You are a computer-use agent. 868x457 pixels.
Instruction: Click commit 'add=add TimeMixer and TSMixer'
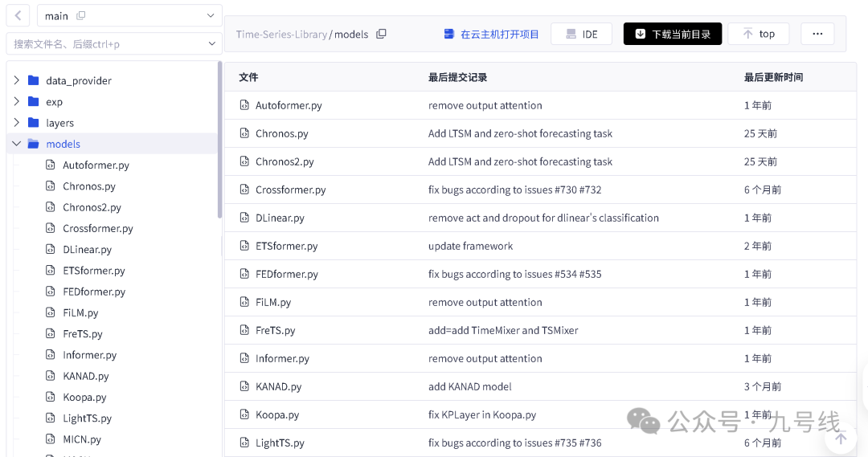pos(503,330)
